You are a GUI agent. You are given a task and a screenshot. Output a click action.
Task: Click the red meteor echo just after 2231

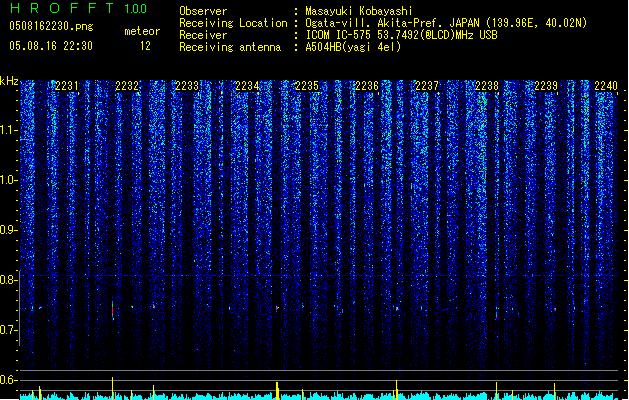pyautogui.click(x=113, y=310)
